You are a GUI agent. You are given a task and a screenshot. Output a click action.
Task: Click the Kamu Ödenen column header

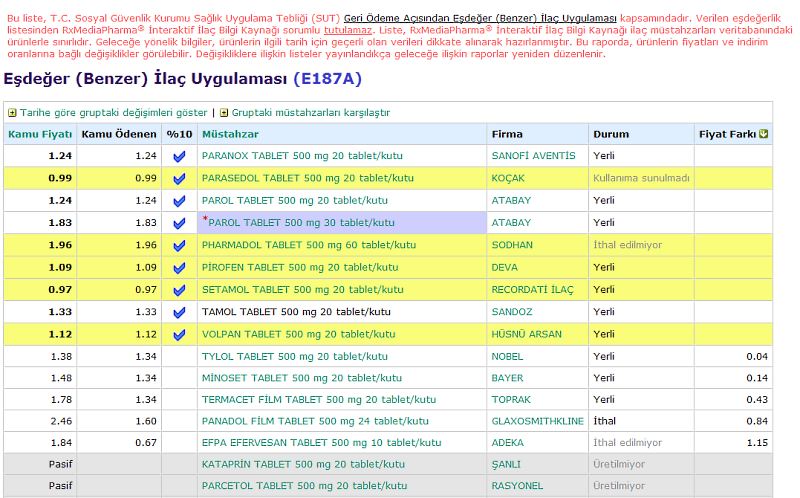119,134
